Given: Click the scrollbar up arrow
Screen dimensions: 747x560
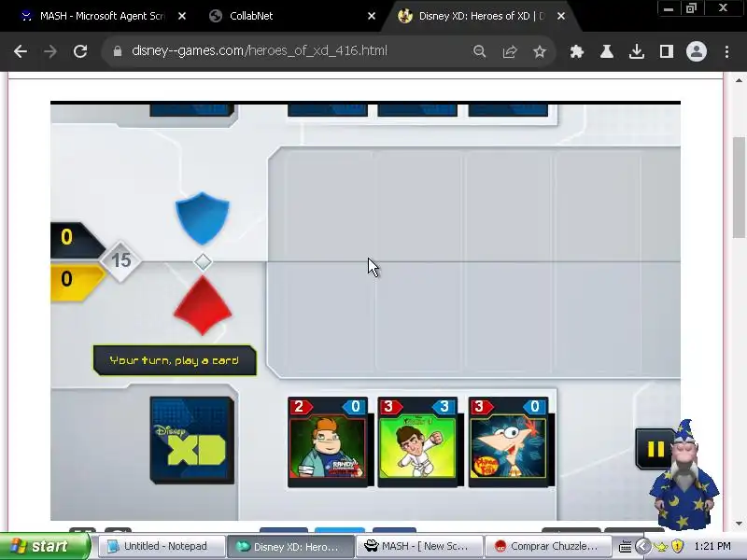Looking at the screenshot, I should pyautogui.click(x=739, y=80).
